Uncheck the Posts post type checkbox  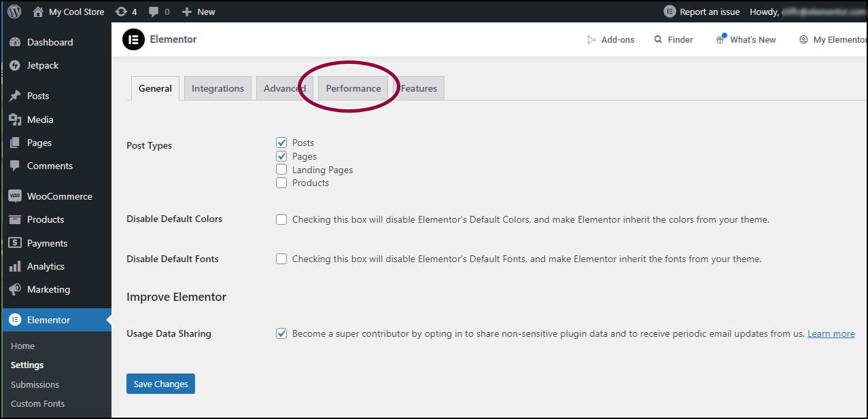coord(281,143)
